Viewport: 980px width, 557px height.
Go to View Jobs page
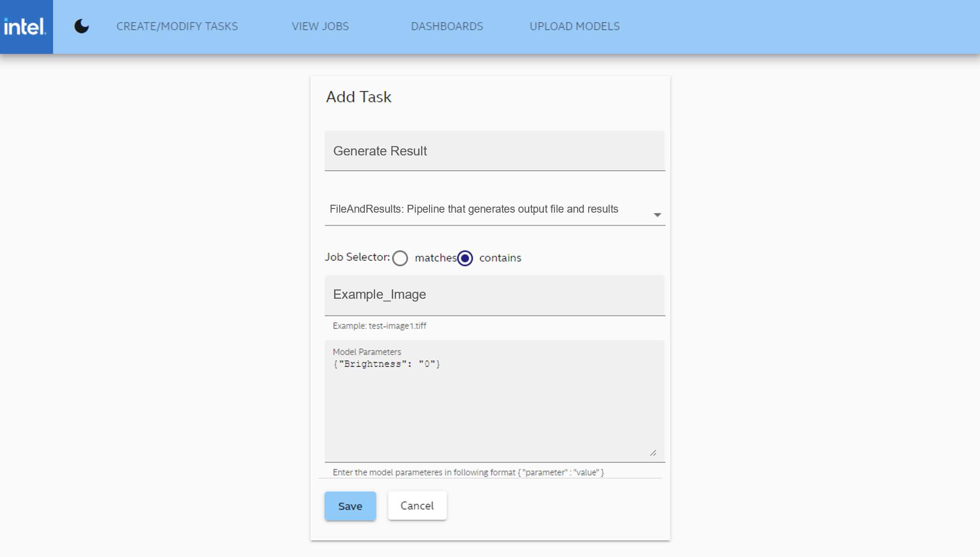point(320,26)
